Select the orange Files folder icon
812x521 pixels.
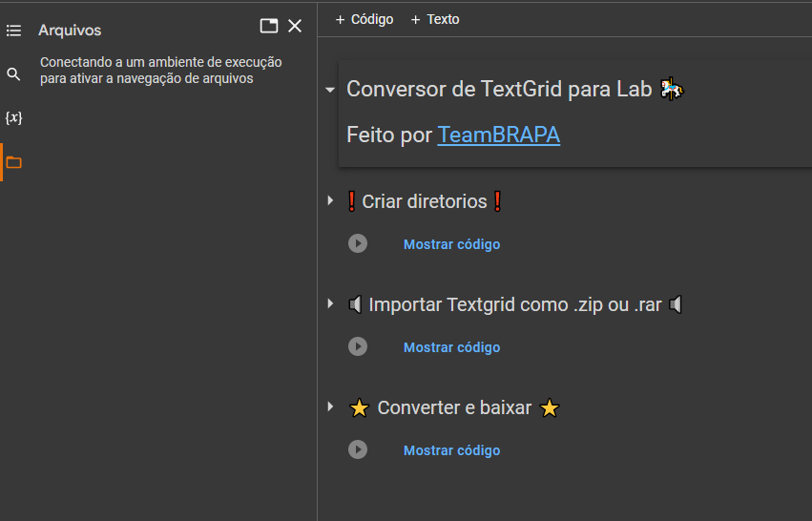13,162
